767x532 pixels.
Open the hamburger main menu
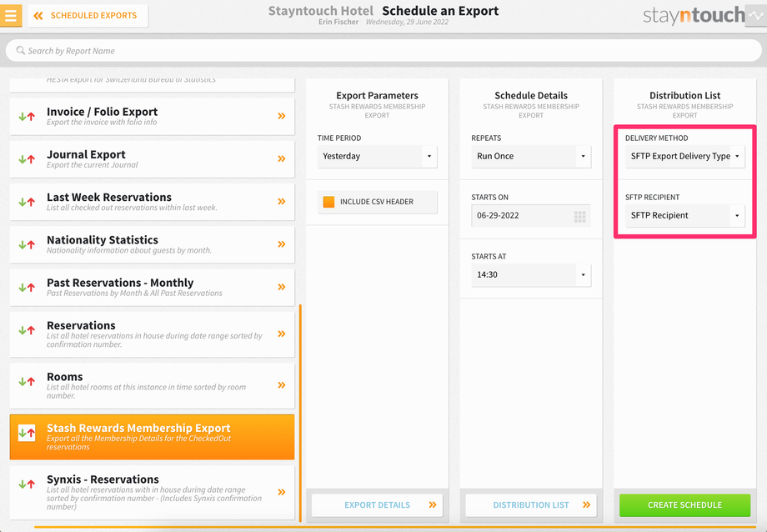(x=11, y=15)
